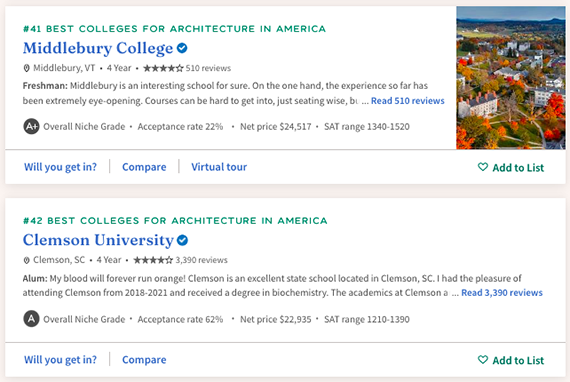Click Compare on the Clemson University card
The image size is (570, 382).
pos(144,359)
